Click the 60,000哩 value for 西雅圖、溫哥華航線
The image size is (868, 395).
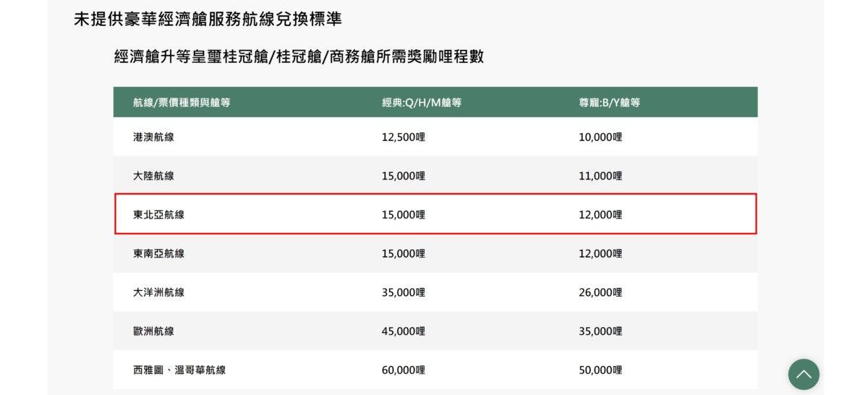403,370
